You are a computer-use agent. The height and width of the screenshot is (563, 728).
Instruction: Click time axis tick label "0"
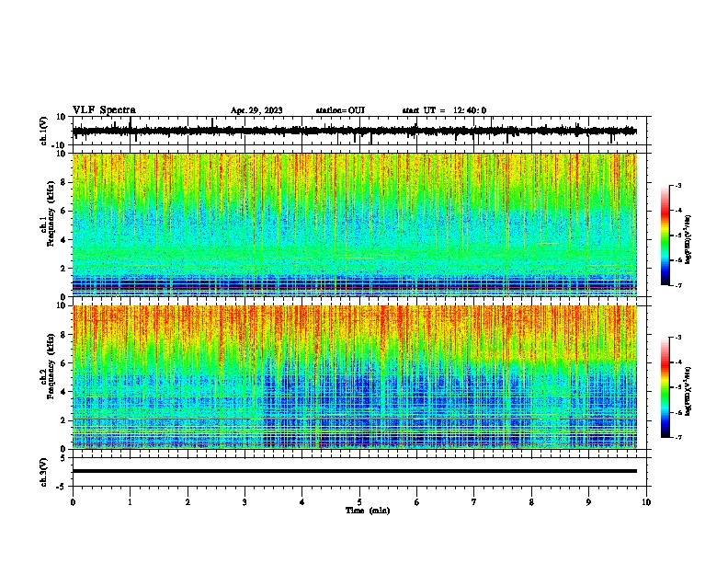[73, 502]
